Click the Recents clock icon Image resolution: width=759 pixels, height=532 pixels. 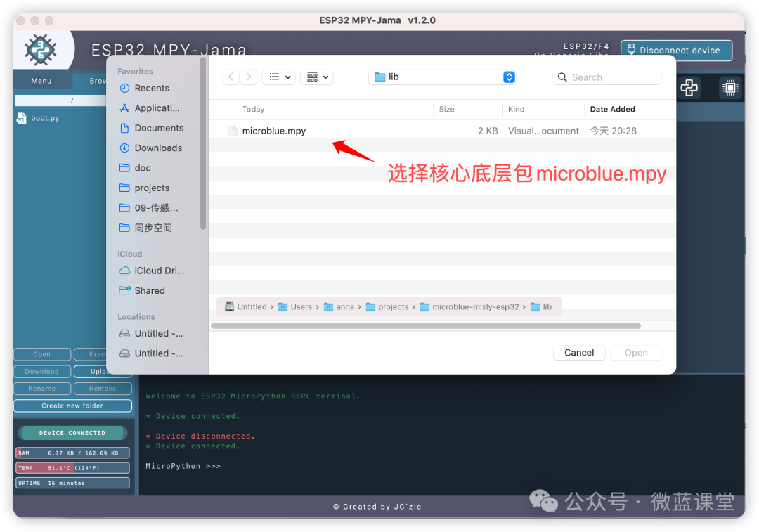pos(124,88)
